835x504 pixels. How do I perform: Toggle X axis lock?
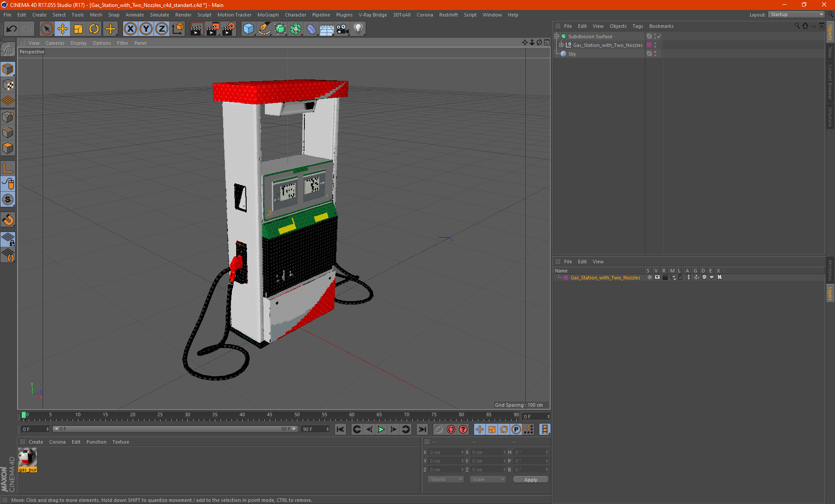pos(130,29)
